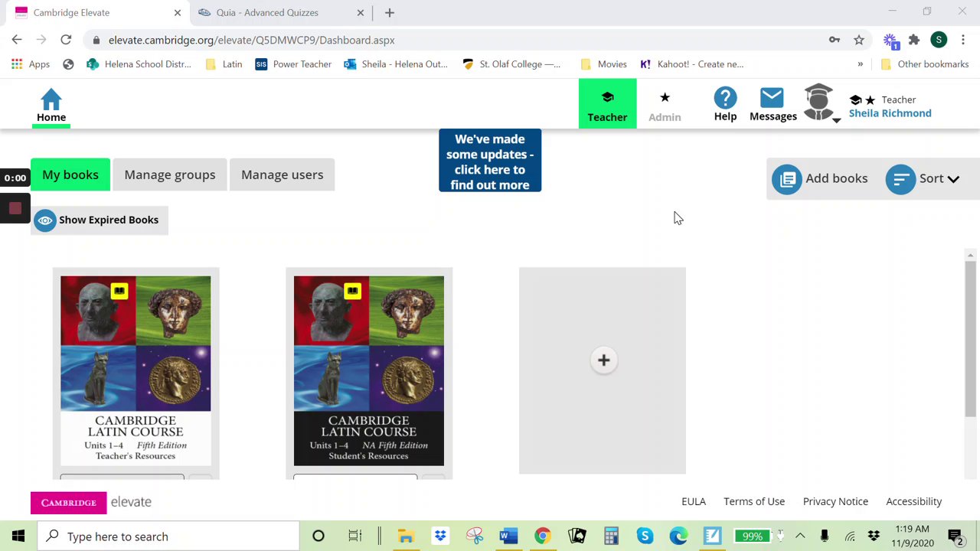
Task: Open the Extensions puzzle icon
Action: [x=914, y=40]
